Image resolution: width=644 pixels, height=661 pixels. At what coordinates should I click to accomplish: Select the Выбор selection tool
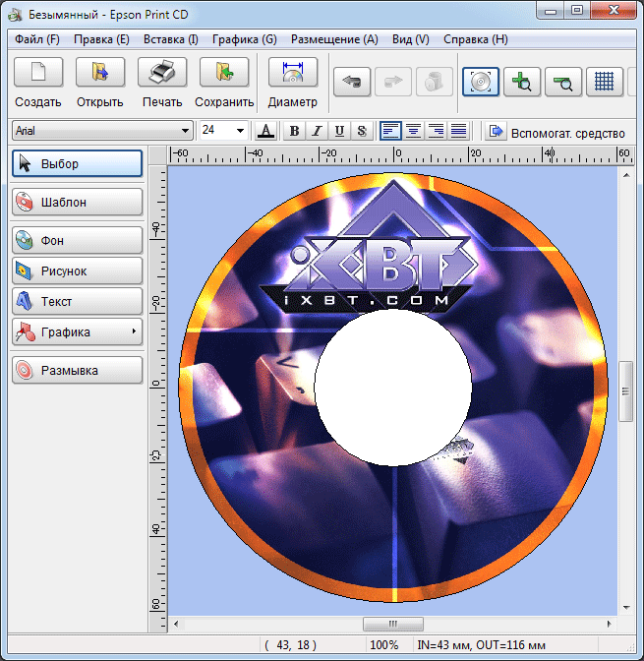[x=77, y=163]
